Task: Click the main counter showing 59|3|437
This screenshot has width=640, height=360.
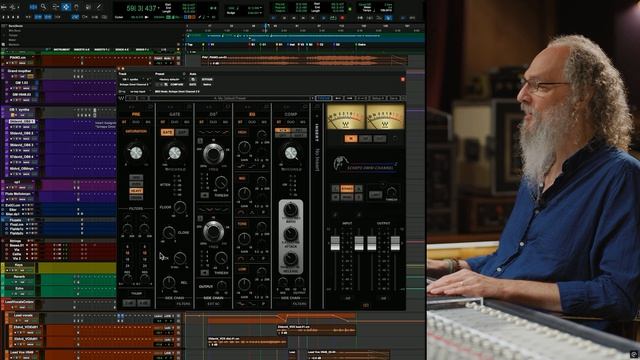Action: coord(141,8)
